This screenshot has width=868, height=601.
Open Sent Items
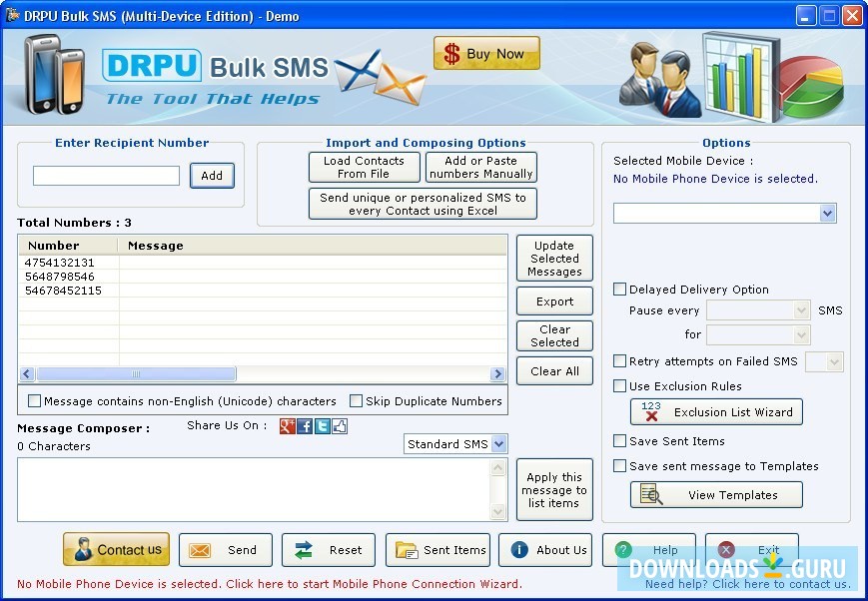pyautogui.click(x=437, y=550)
